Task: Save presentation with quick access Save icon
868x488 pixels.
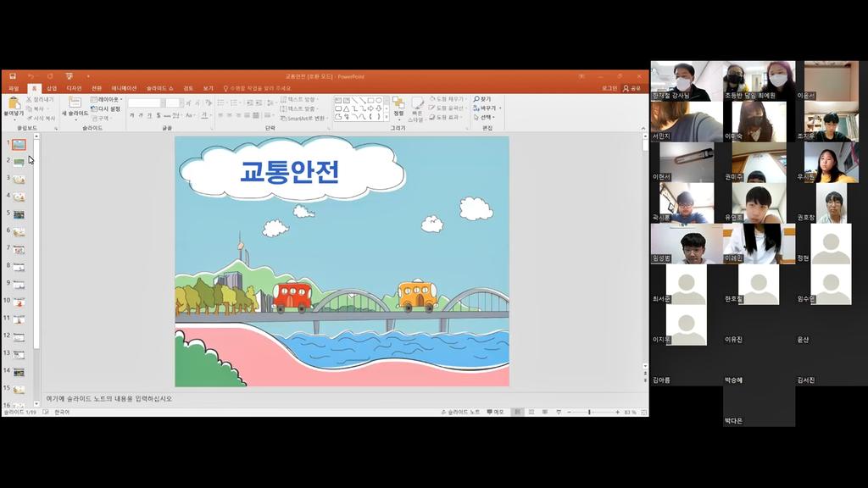Action: click(12, 76)
